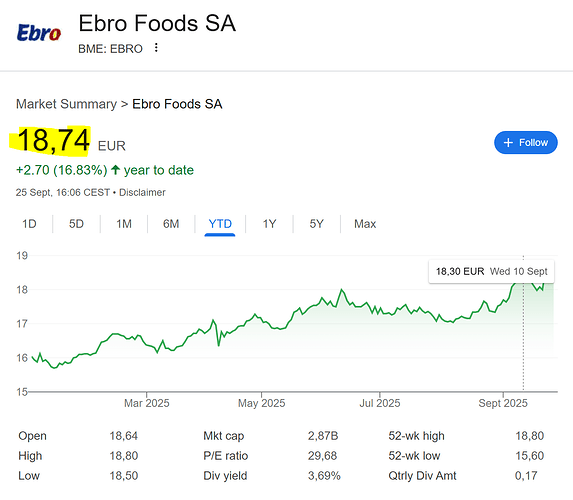Screen dimensions: 573x500
Task: Click the green upward trend arrow
Action: click(x=115, y=170)
